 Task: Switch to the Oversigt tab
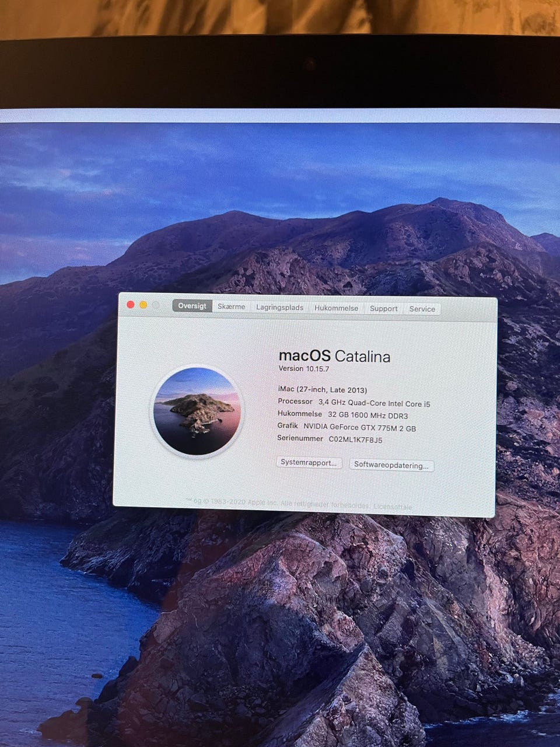click(x=192, y=306)
